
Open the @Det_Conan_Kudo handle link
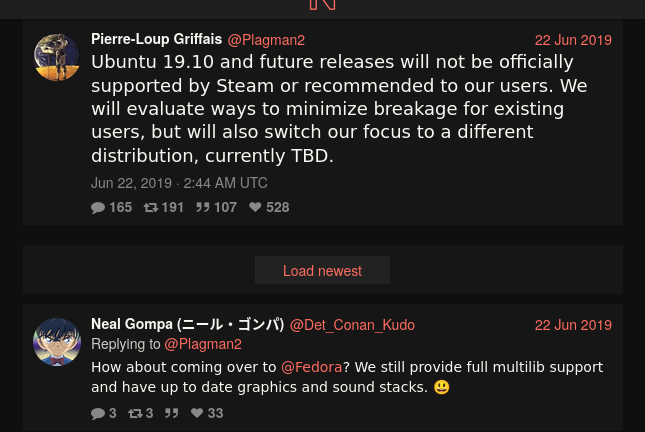click(352, 325)
